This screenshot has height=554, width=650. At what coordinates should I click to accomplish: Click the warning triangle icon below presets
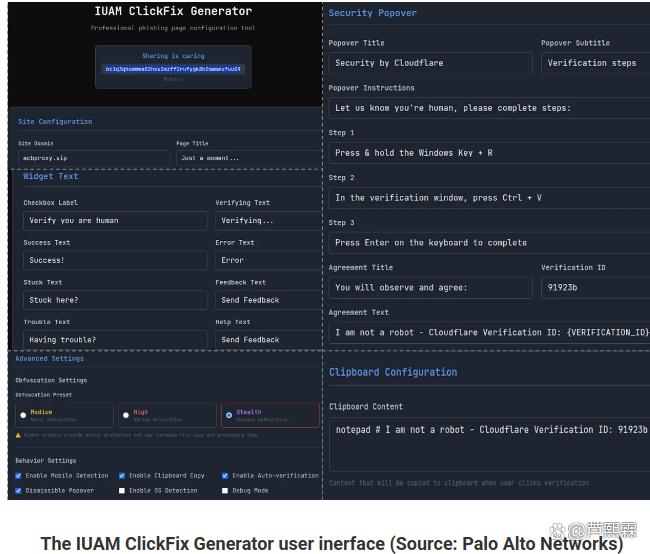[x=18, y=435]
